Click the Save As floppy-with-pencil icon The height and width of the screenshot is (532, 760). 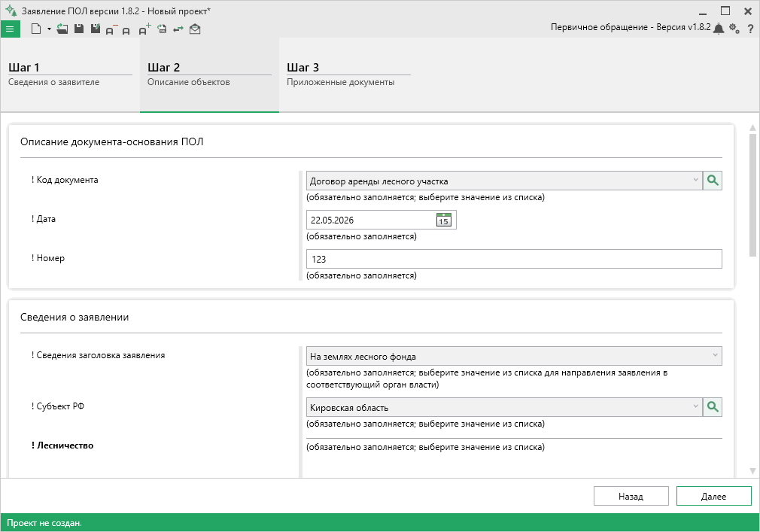[x=96, y=29]
